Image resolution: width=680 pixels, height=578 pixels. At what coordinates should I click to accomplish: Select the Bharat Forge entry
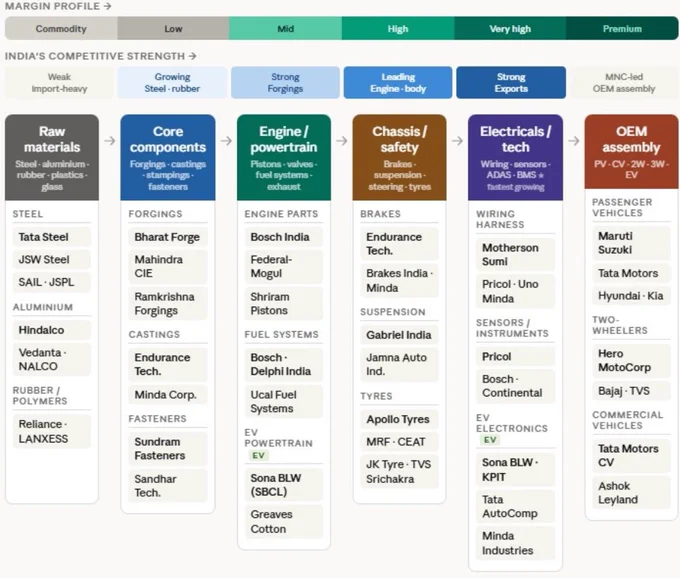tap(168, 237)
